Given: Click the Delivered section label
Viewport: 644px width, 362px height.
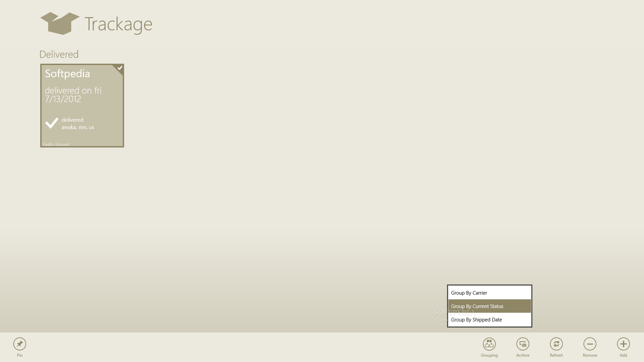Looking at the screenshot, I should [x=59, y=54].
